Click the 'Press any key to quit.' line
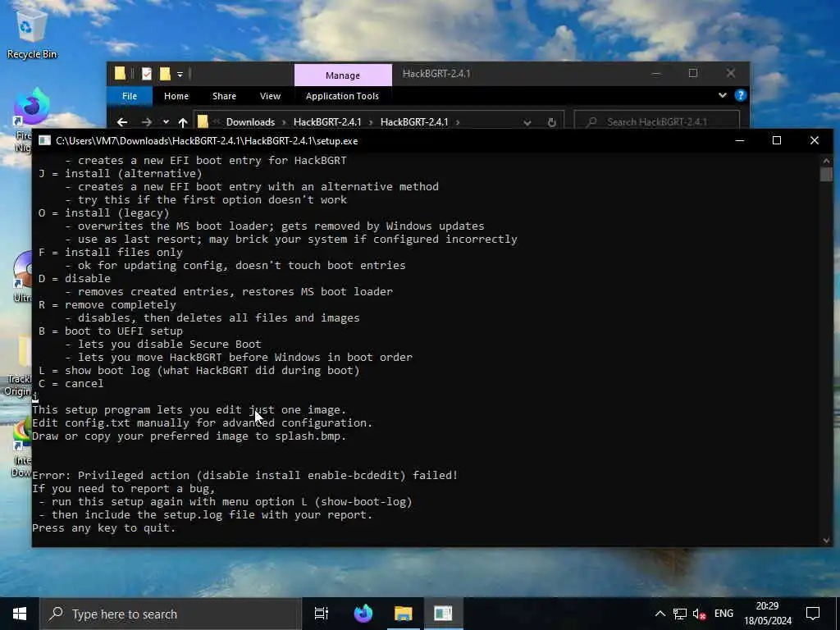 pyautogui.click(x=104, y=528)
